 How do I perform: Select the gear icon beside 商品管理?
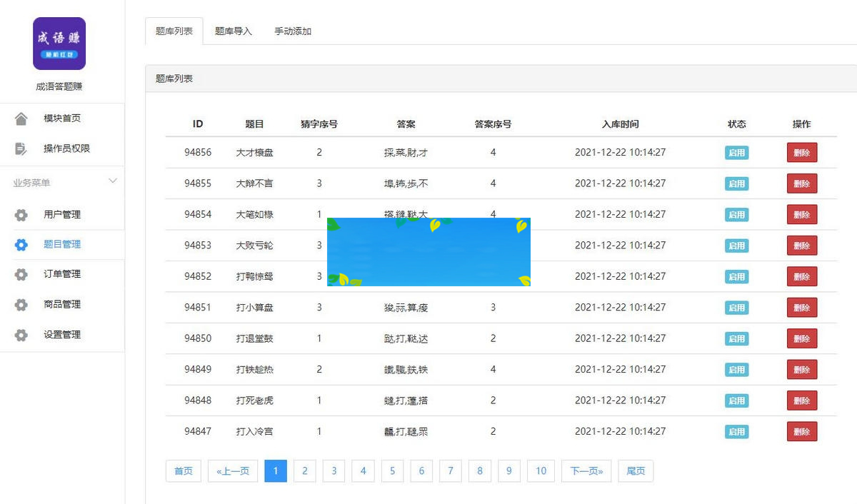click(21, 305)
